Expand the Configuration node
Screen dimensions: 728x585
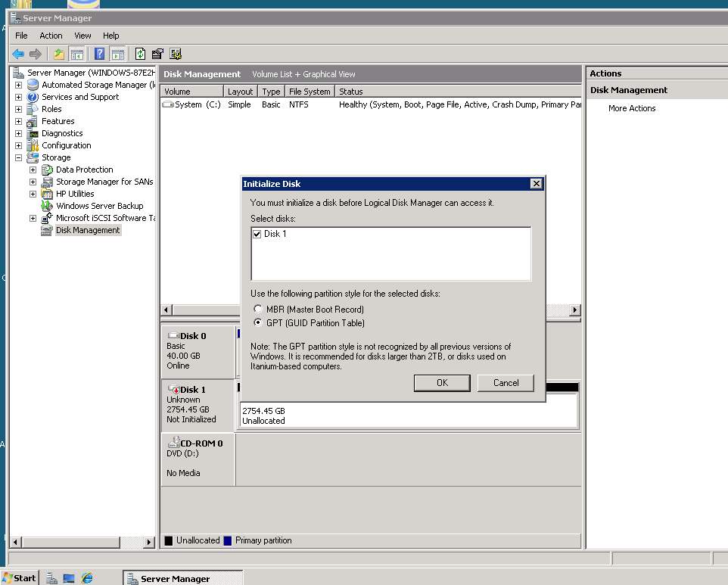pos(19,145)
